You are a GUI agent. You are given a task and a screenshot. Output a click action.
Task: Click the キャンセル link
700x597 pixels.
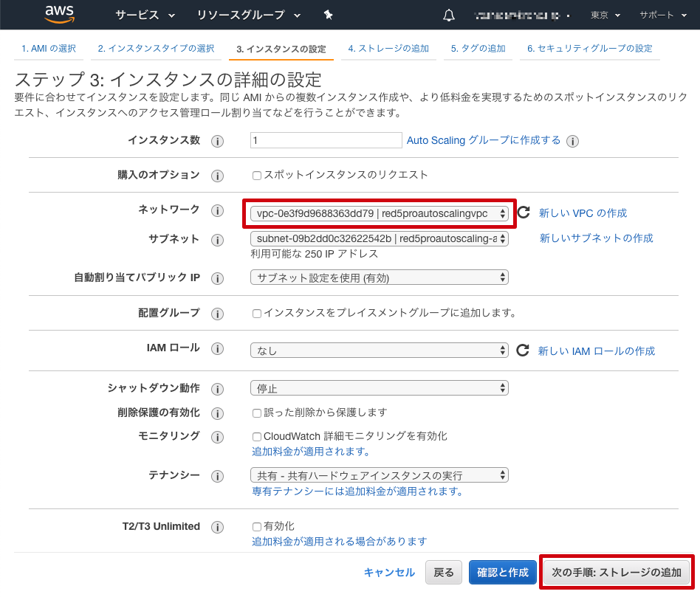[x=389, y=573]
